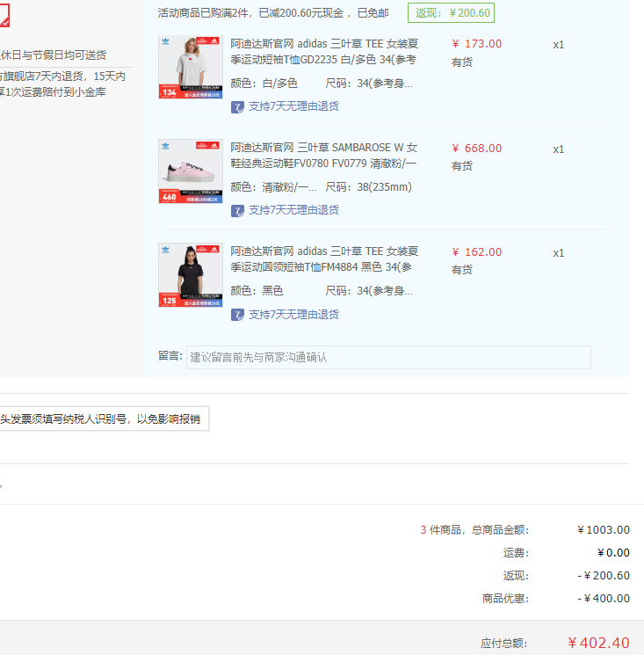Open the product title containing GD2235 白/多色
Image resolution: width=644 pixels, height=655 pixels.
324,52
